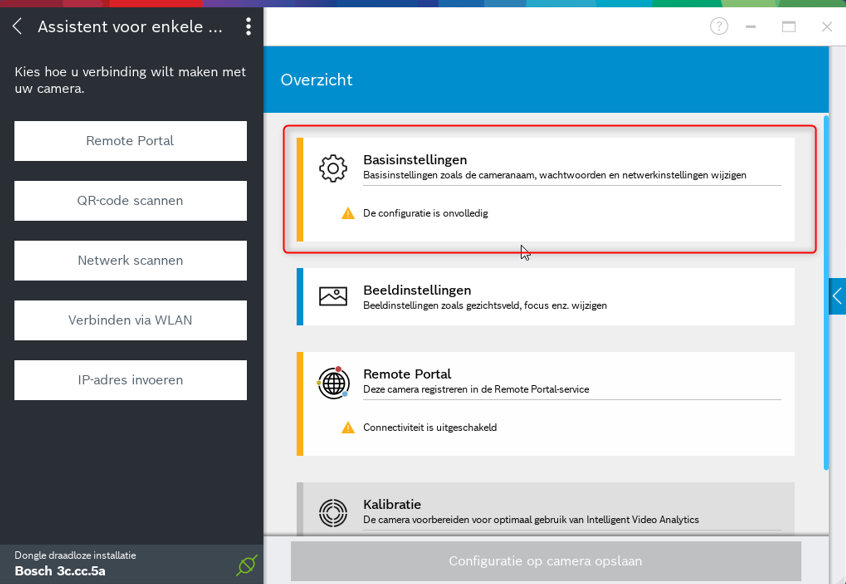Click the green connection plug icon
Screen dimensions: 846x584
click(x=246, y=565)
